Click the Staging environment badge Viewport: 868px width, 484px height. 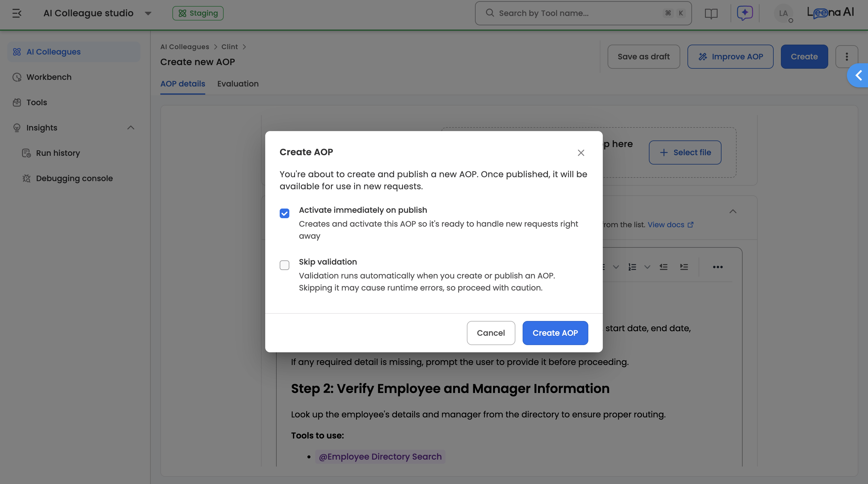point(198,13)
